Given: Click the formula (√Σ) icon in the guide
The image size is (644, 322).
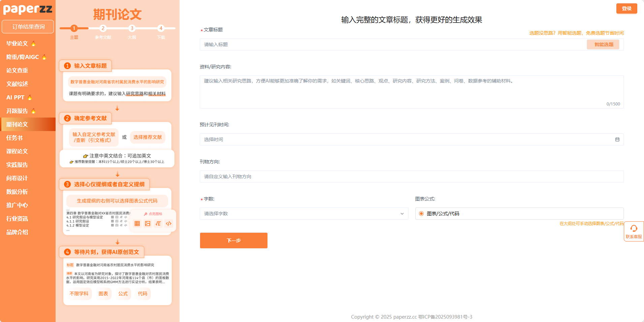Looking at the screenshot, I should (x=158, y=224).
